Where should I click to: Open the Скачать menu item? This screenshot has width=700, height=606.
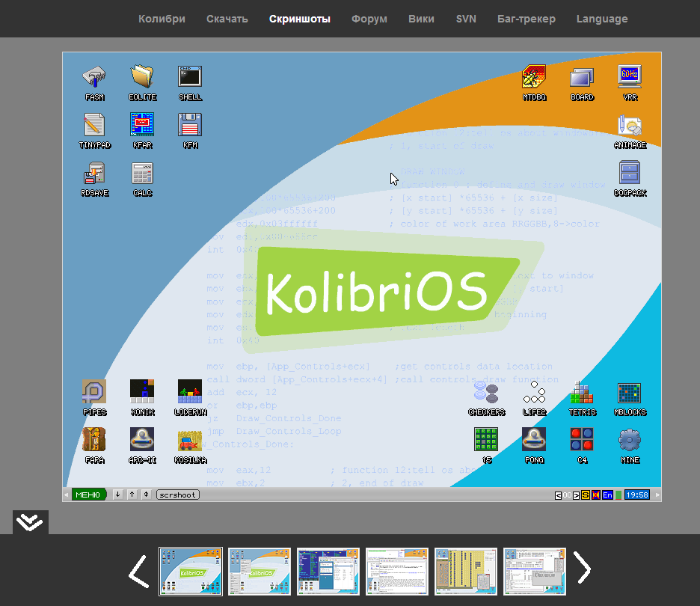coord(227,19)
